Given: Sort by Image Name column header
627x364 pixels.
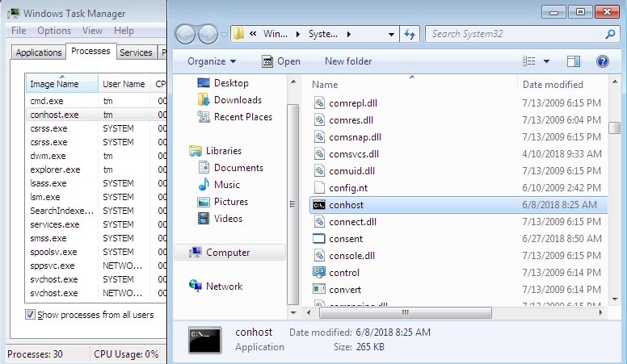Looking at the screenshot, I should 61,84.
